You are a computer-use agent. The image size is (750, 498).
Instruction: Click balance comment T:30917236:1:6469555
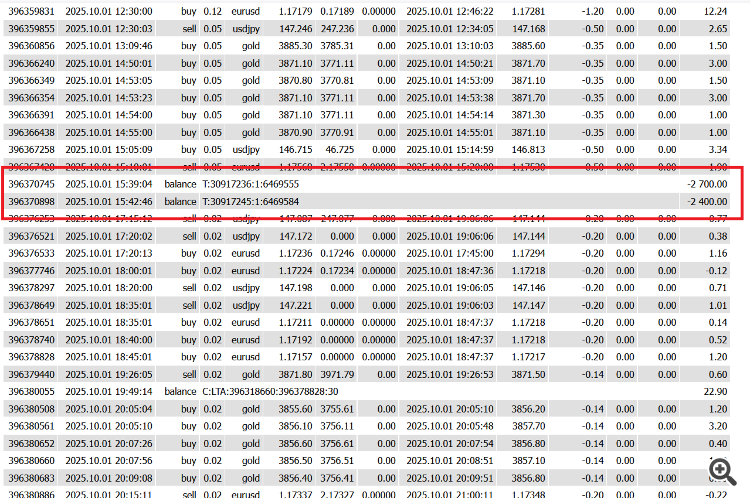pyautogui.click(x=251, y=184)
